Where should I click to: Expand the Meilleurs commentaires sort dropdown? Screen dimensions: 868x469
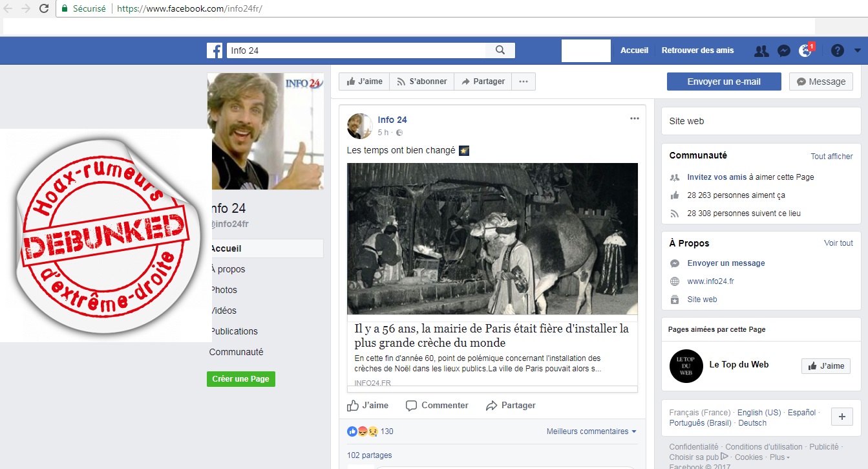tap(591, 431)
